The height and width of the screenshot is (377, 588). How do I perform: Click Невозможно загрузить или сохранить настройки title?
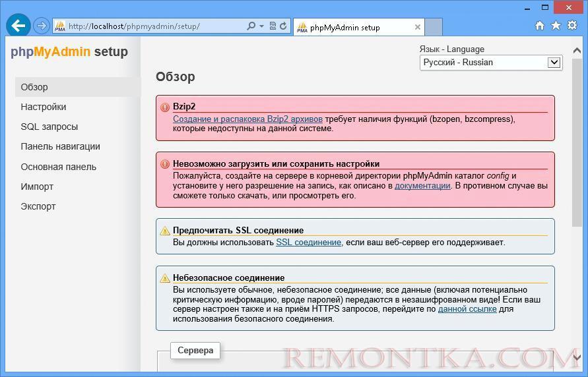pos(276,163)
